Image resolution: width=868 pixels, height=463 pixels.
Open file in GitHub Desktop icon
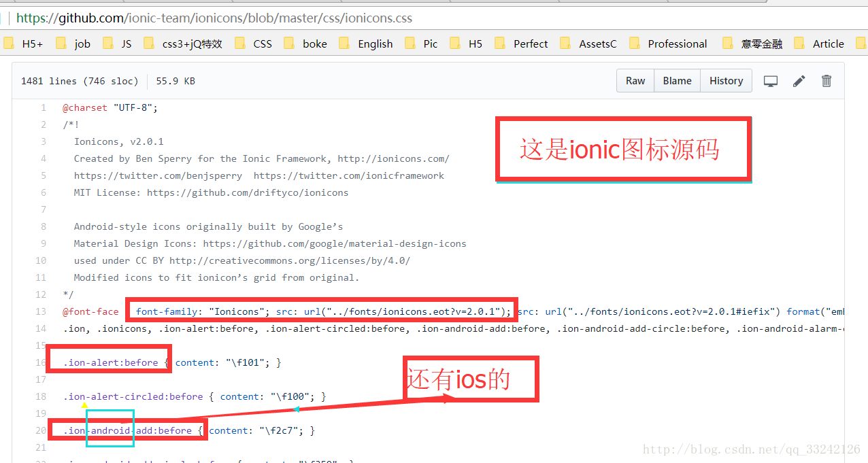click(771, 81)
